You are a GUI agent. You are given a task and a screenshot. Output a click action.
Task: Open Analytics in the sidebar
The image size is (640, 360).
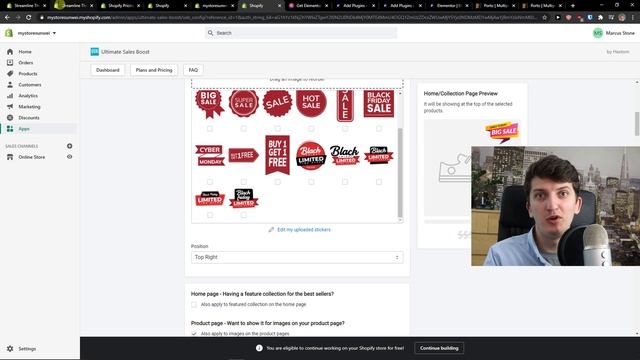click(28, 96)
